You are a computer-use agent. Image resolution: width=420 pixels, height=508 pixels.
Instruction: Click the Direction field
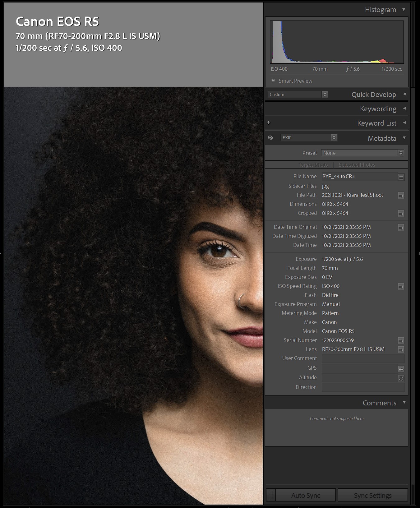point(363,387)
